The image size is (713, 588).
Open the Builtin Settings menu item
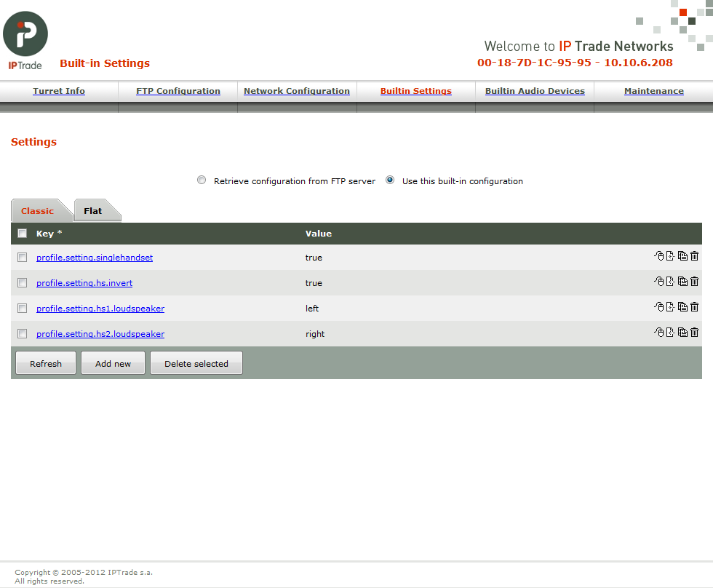(416, 91)
